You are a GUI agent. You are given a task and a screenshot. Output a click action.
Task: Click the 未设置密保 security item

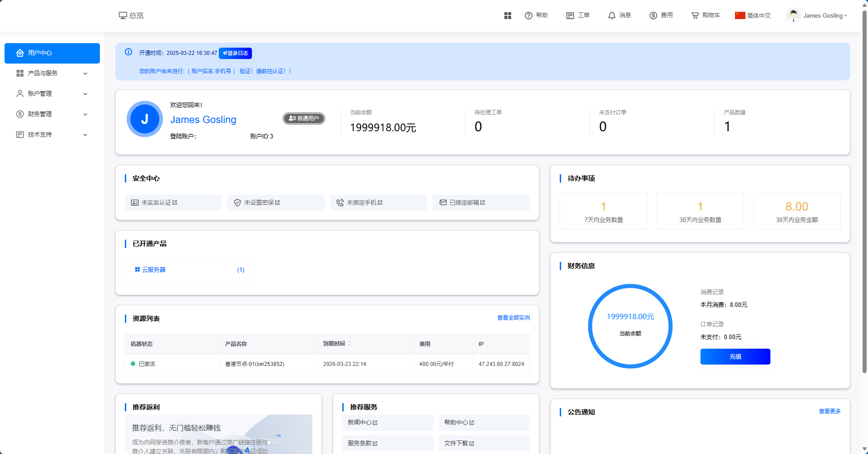coord(276,202)
